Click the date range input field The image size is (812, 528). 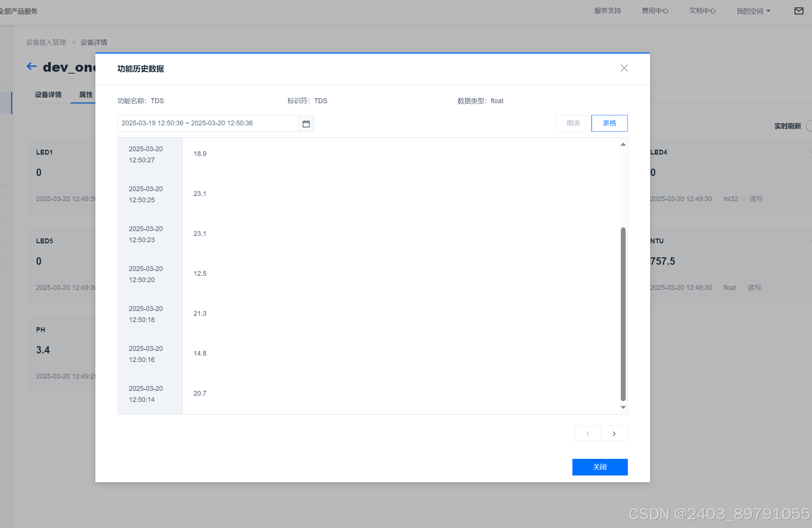[x=208, y=123]
